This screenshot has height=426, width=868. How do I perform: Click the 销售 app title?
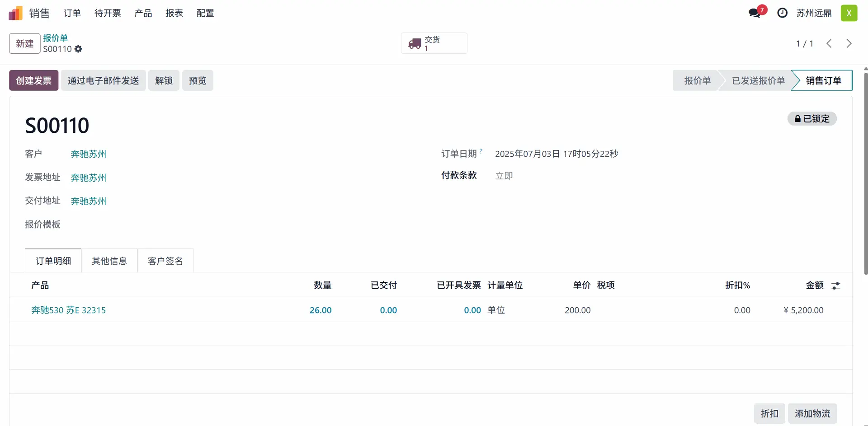click(39, 13)
